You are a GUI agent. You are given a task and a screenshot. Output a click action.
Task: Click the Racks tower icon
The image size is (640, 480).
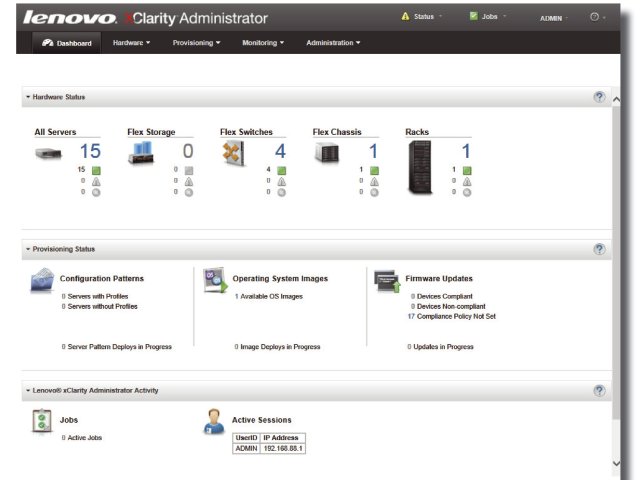(420, 167)
